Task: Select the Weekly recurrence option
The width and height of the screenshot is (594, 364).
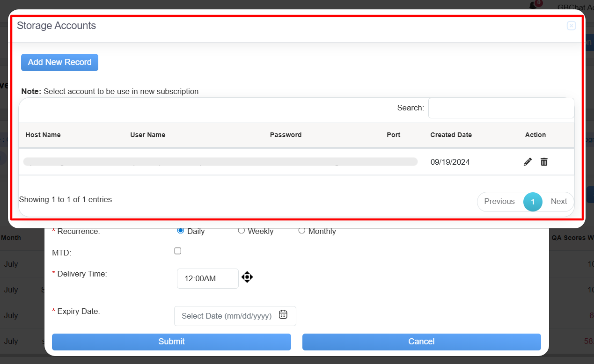Action: [242, 231]
